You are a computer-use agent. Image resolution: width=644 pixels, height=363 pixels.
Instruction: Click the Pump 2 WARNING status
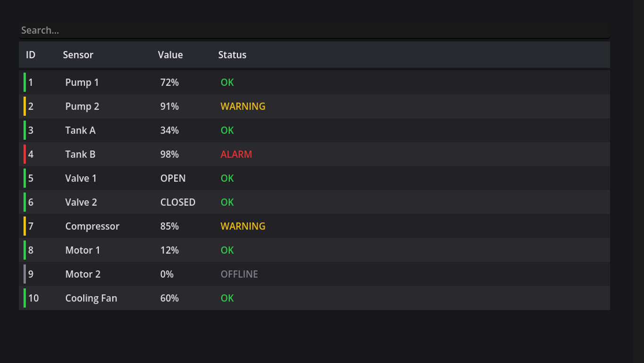243,106
